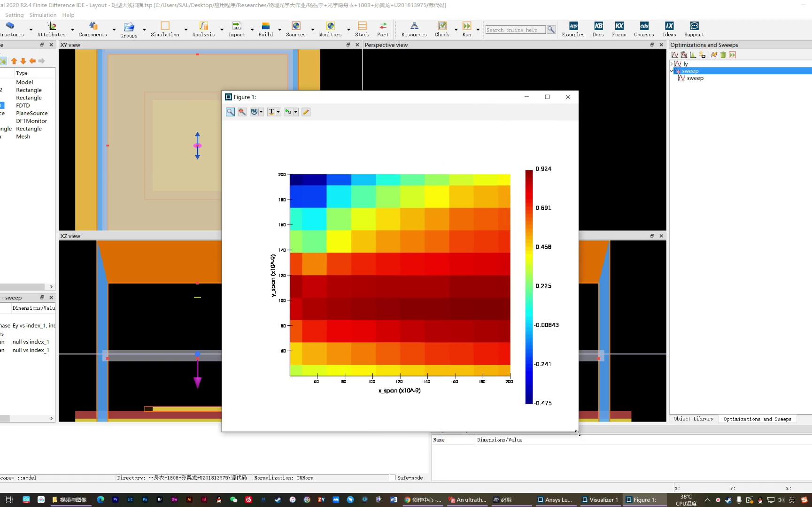Collapse the selected sweep tree node
812x507 pixels.
(672, 71)
